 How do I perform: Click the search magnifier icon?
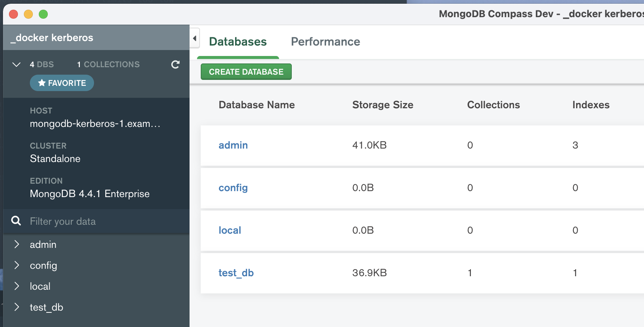pyautogui.click(x=16, y=221)
